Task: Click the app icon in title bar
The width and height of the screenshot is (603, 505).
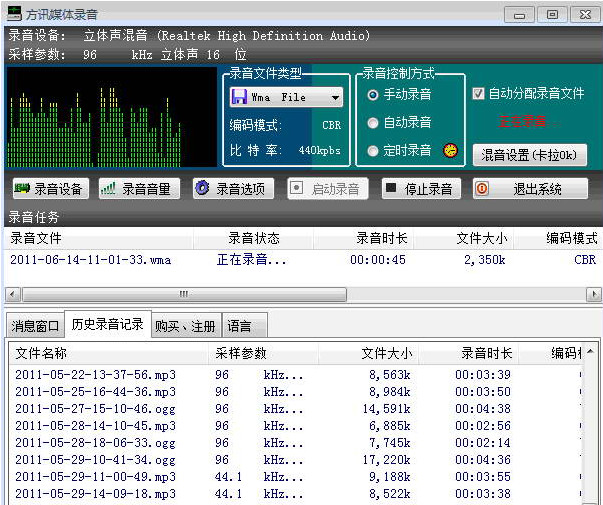Action: pyautogui.click(x=14, y=14)
